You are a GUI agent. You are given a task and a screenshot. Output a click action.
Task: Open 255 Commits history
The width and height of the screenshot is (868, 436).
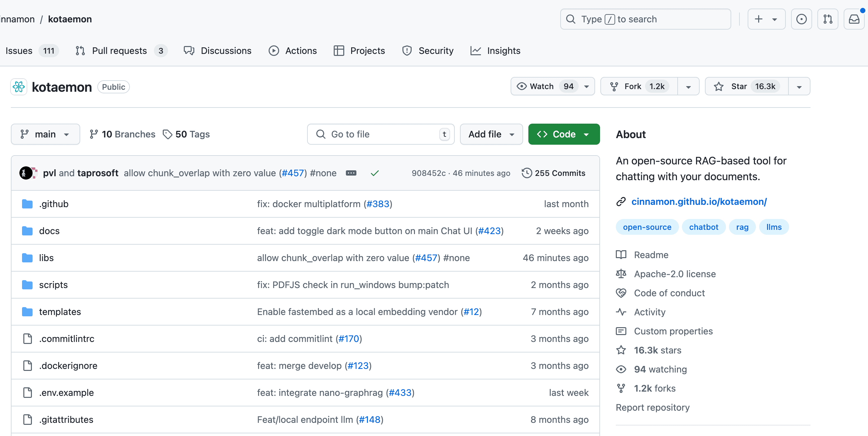[553, 173]
